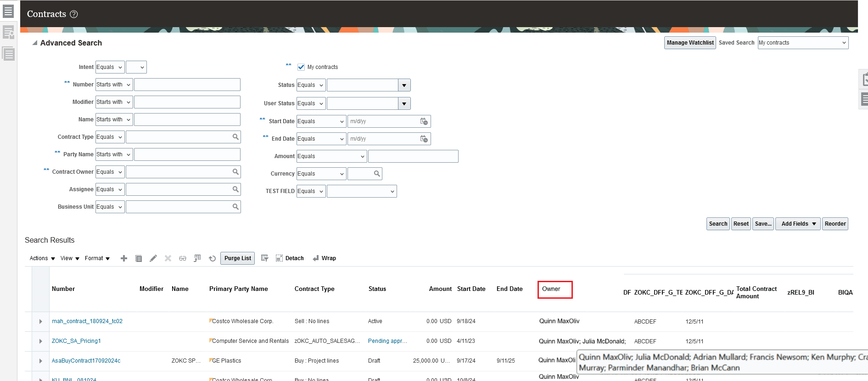This screenshot has width=868, height=381.
Task: Click the plus create contract icon
Action: (x=124, y=258)
